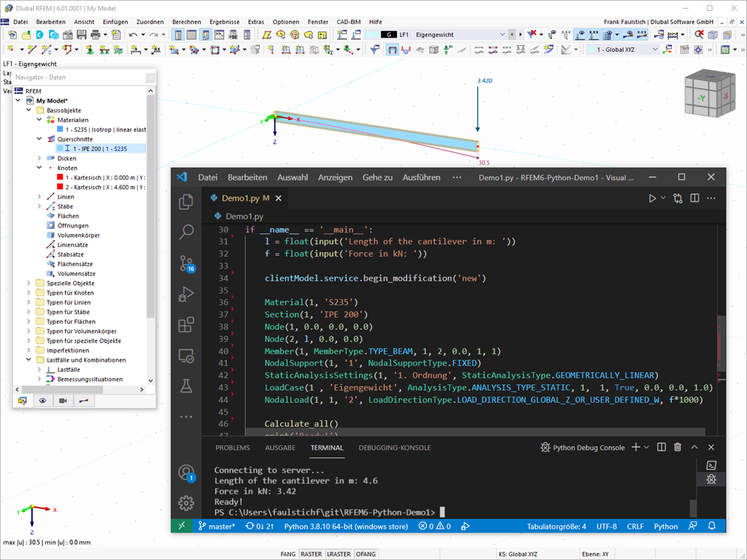Click the Run Python File play icon
The height and width of the screenshot is (560, 747).
[652, 198]
